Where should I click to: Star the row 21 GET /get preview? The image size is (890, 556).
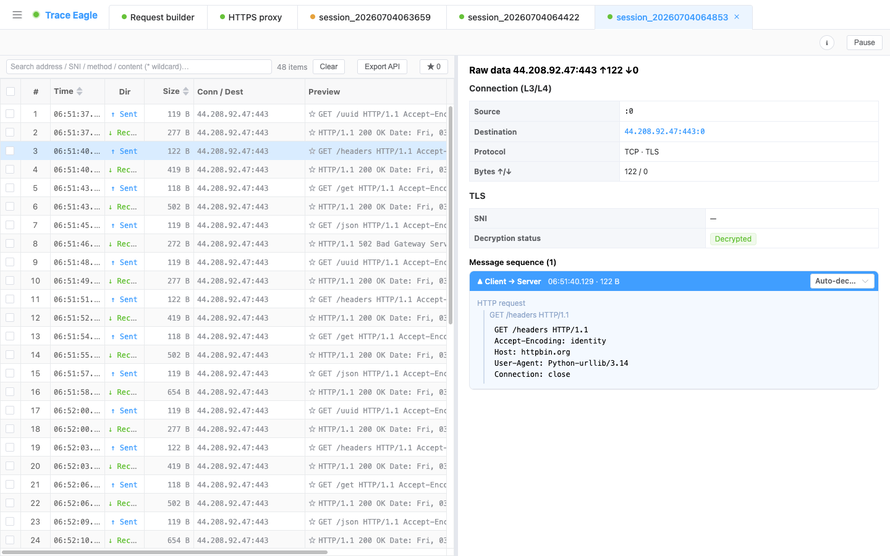click(x=312, y=485)
